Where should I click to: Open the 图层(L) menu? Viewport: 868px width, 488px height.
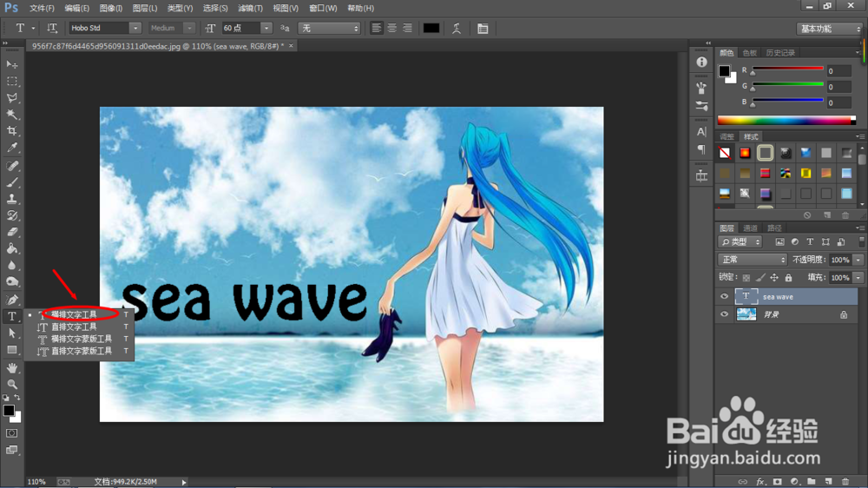click(x=145, y=9)
